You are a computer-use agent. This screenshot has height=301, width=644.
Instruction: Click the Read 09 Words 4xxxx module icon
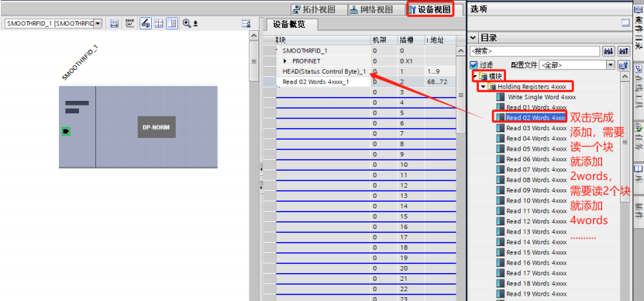click(501, 190)
